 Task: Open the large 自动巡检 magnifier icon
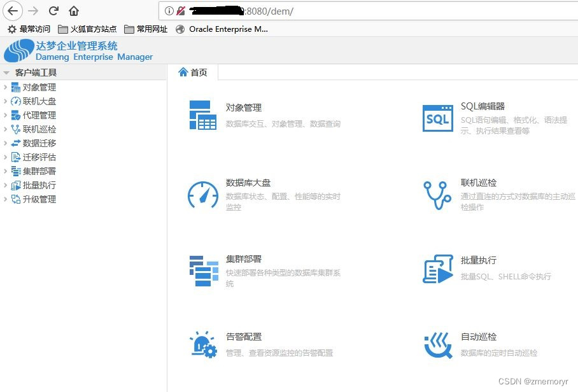coord(438,345)
